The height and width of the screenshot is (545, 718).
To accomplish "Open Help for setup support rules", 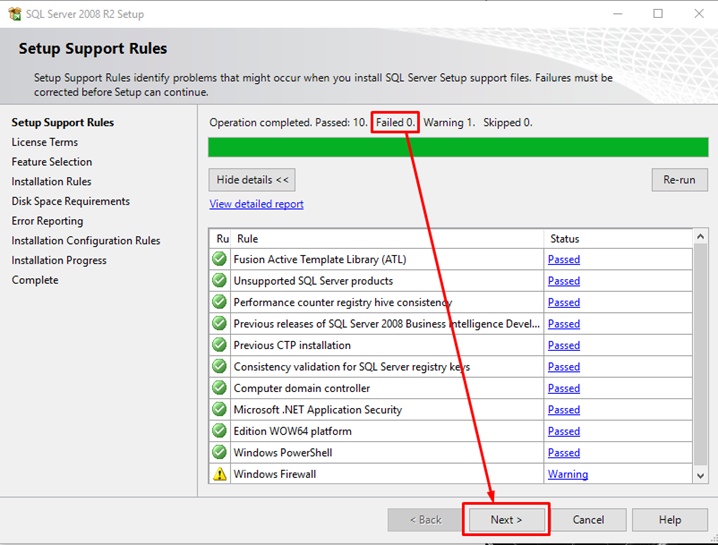I will click(x=670, y=520).
